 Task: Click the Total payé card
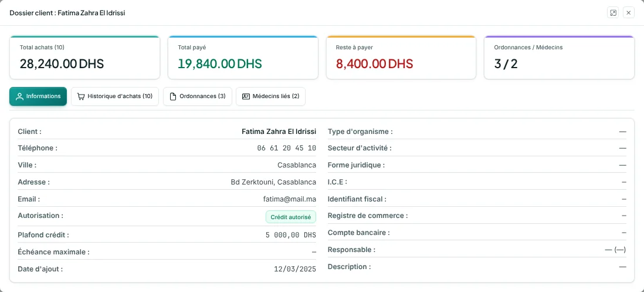[243, 57]
